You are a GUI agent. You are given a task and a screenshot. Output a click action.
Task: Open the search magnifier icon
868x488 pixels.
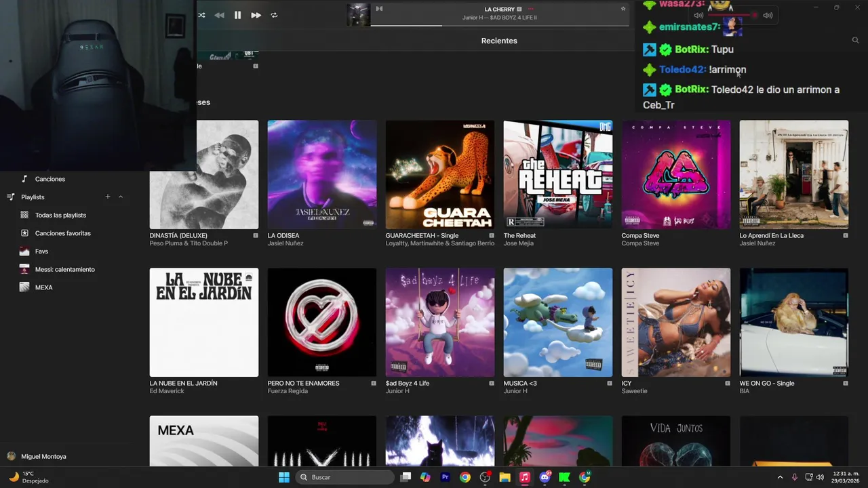pos(855,41)
